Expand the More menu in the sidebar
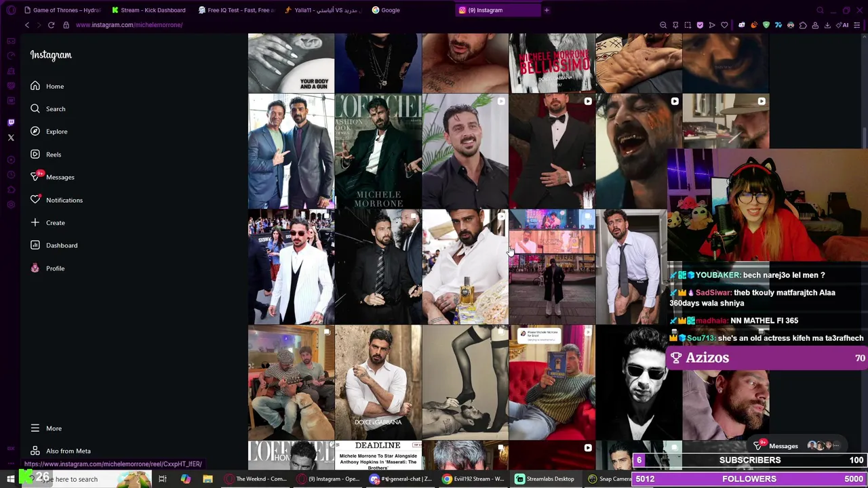This screenshot has width=868, height=488. pyautogui.click(x=46, y=428)
